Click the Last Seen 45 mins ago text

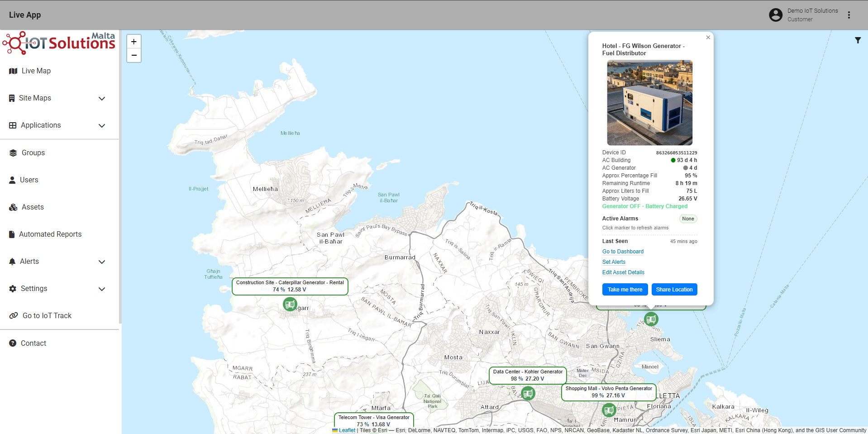pos(683,242)
